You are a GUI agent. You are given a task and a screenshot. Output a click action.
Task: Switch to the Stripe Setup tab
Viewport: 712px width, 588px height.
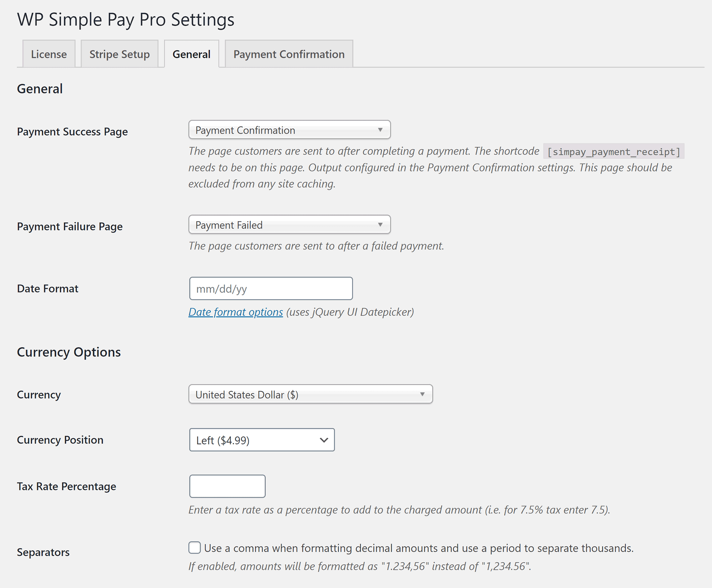tap(120, 54)
